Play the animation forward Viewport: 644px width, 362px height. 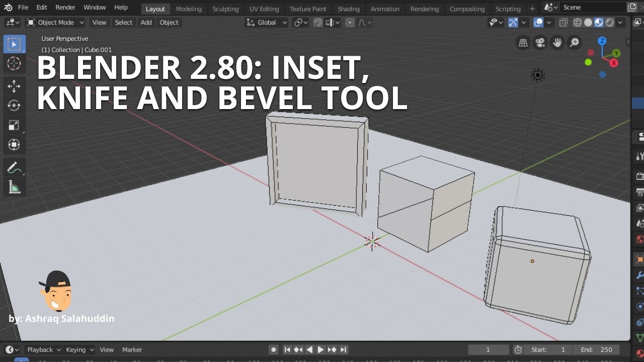(x=320, y=349)
